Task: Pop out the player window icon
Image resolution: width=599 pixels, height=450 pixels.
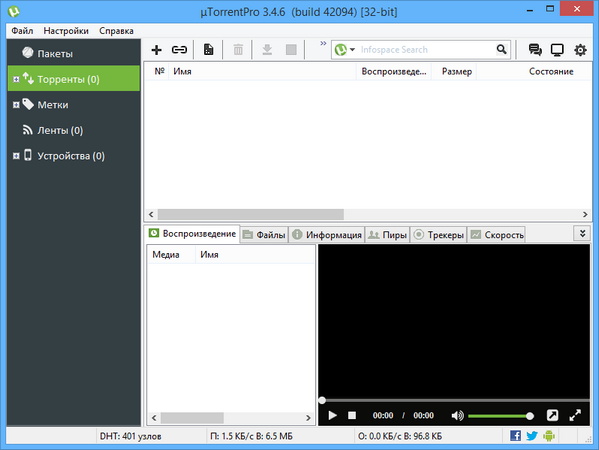Action: 552,415
